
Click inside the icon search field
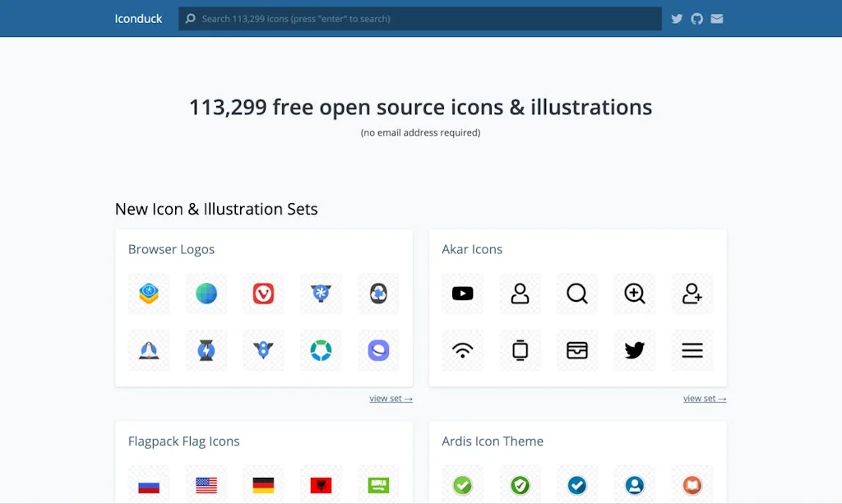419,18
